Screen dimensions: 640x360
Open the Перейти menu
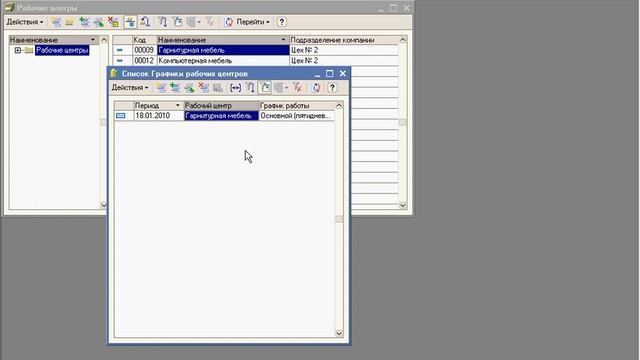pos(253,22)
